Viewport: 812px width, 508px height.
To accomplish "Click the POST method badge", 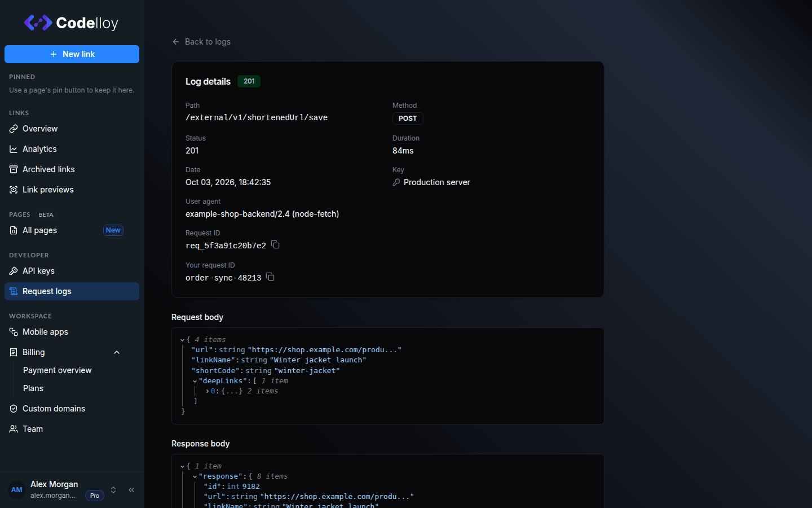I will click(408, 119).
